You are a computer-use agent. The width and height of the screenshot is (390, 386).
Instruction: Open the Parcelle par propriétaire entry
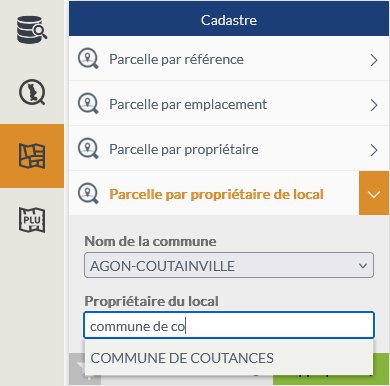tap(229, 149)
